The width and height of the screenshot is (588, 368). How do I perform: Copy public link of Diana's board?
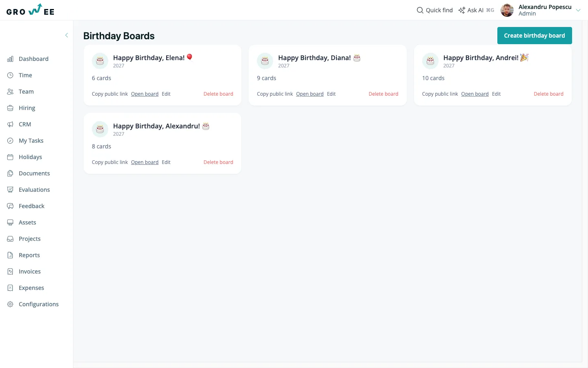tap(275, 94)
